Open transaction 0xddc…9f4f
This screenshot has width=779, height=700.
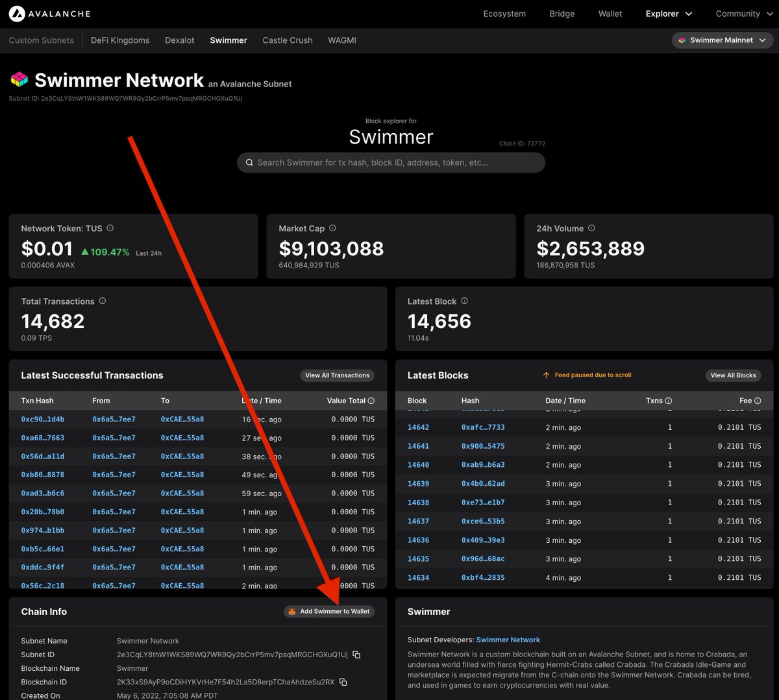click(43, 568)
